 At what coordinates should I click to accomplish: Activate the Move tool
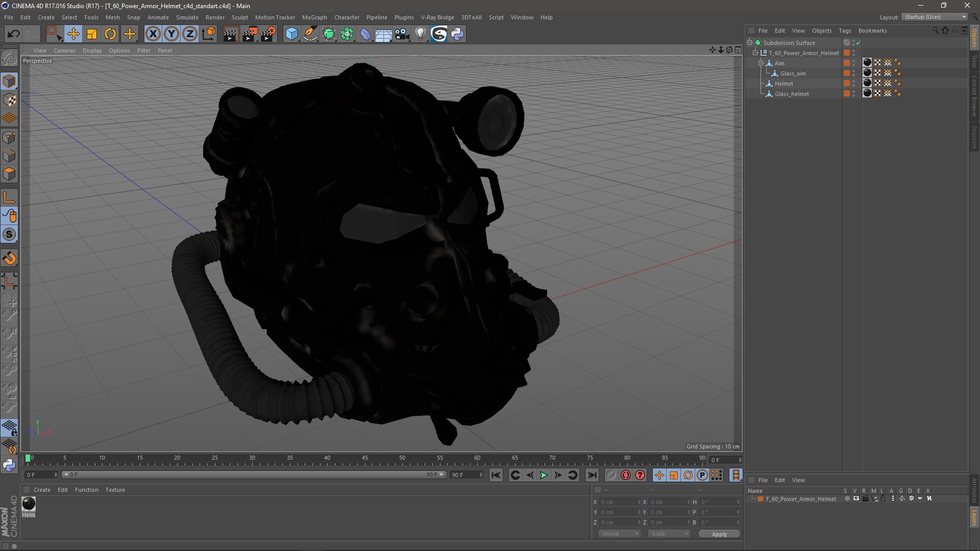pyautogui.click(x=73, y=34)
